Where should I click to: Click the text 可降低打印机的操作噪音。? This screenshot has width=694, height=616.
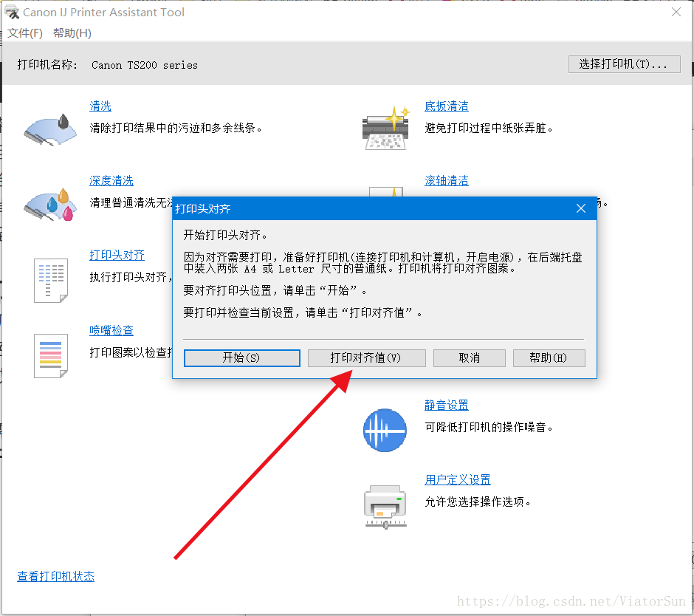489,428
